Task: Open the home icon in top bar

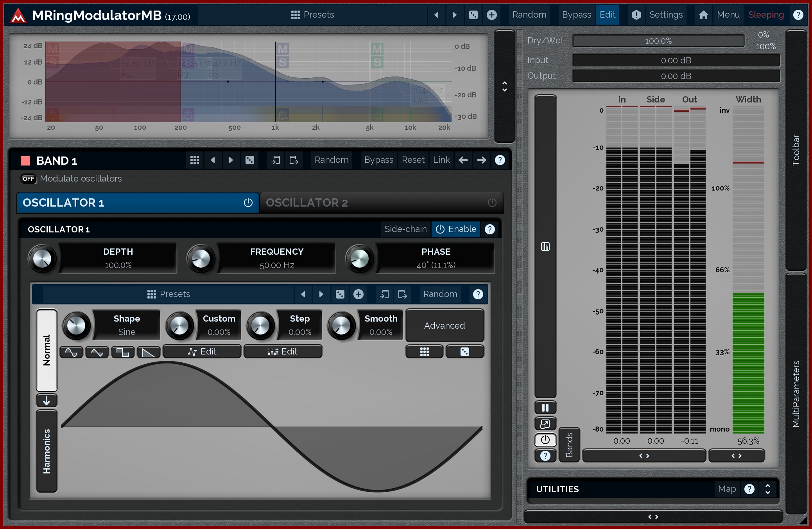Action: pyautogui.click(x=703, y=15)
